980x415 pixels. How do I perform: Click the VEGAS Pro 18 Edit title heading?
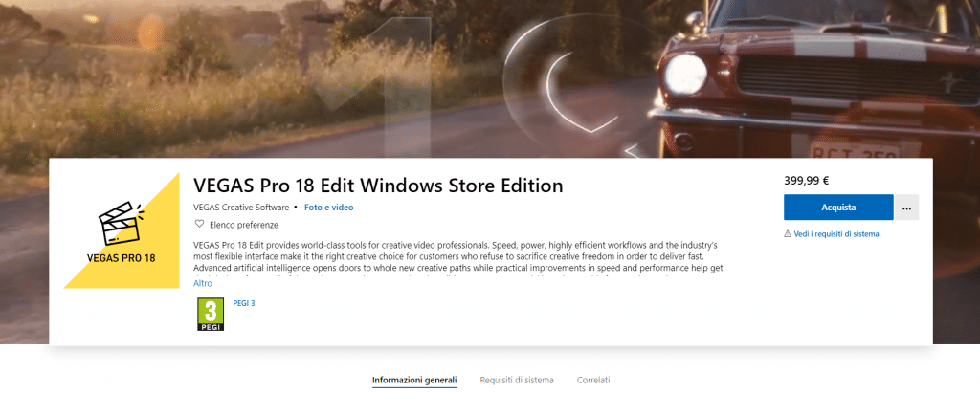click(x=378, y=185)
